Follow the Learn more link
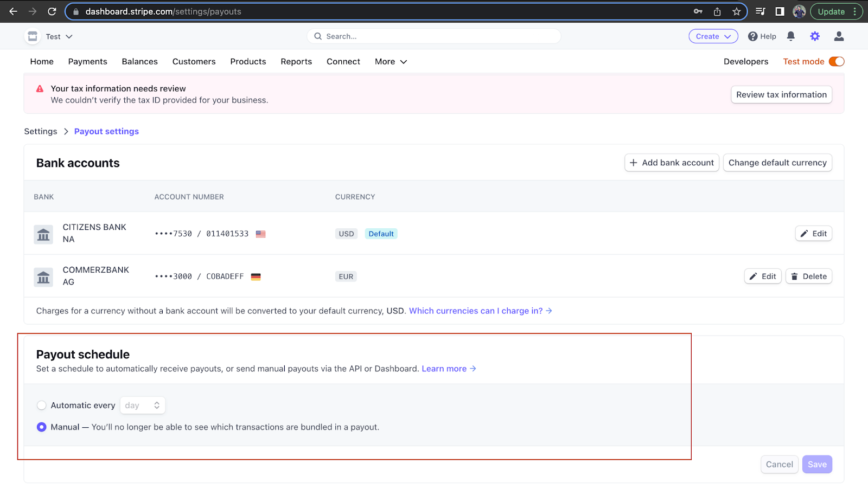Image resolution: width=868 pixels, height=489 pixels. coord(449,369)
